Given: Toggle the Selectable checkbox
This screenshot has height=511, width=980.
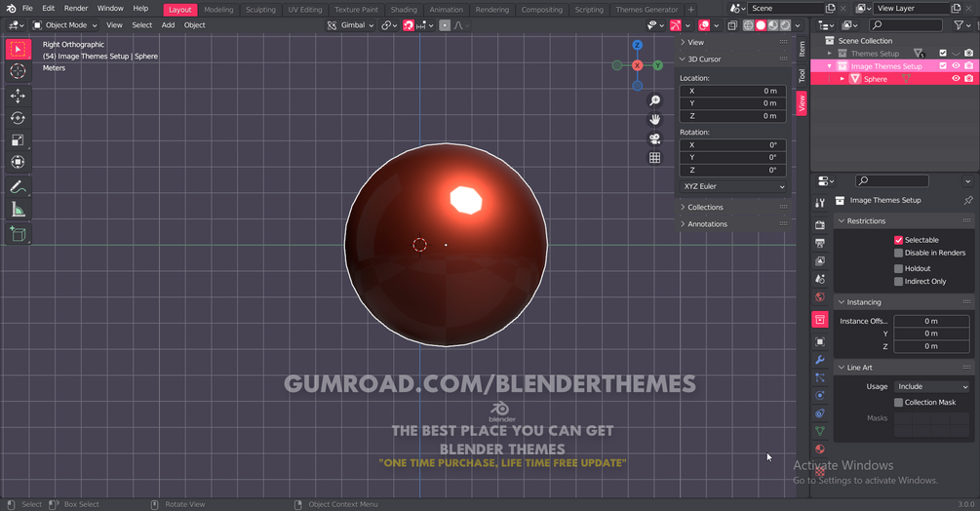Looking at the screenshot, I should (x=898, y=240).
